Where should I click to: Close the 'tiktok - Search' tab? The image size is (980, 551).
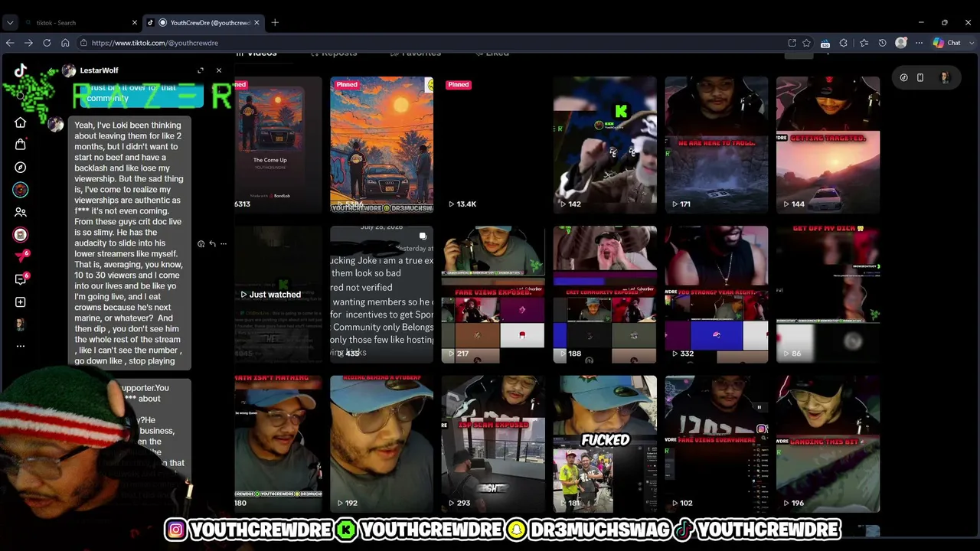[135, 23]
